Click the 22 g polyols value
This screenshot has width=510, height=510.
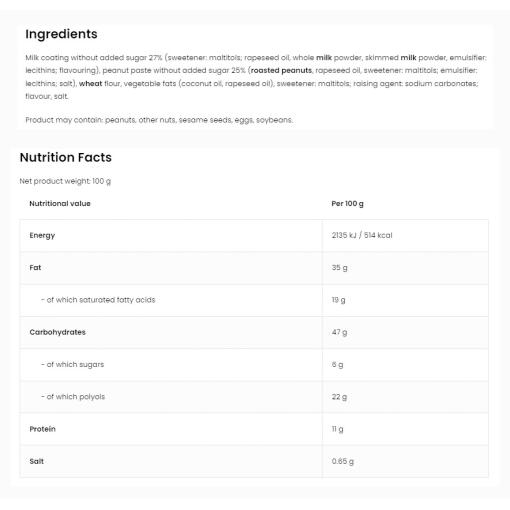(x=339, y=397)
